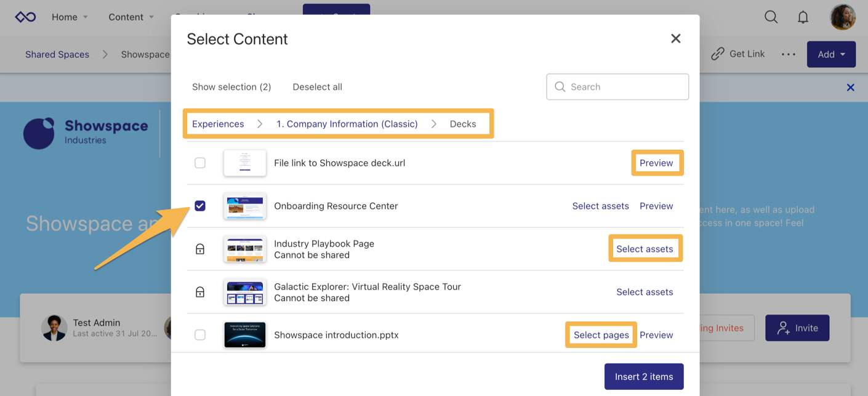Expand the Home menu dropdown
This screenshot has height=396, width=868.
69,17
